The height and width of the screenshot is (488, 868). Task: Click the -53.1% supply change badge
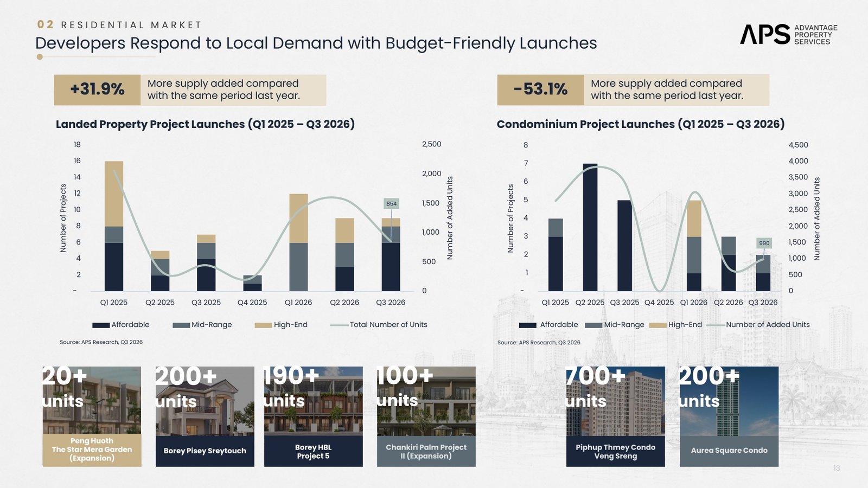click(540, 90)
